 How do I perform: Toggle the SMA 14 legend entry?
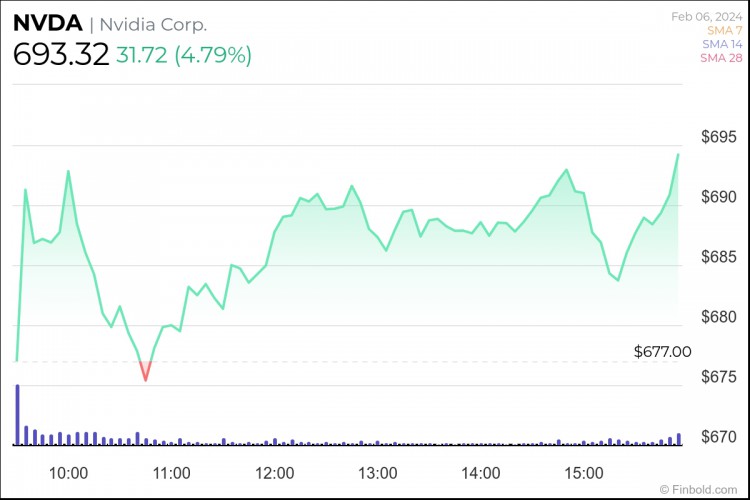(x=722, y=44)
